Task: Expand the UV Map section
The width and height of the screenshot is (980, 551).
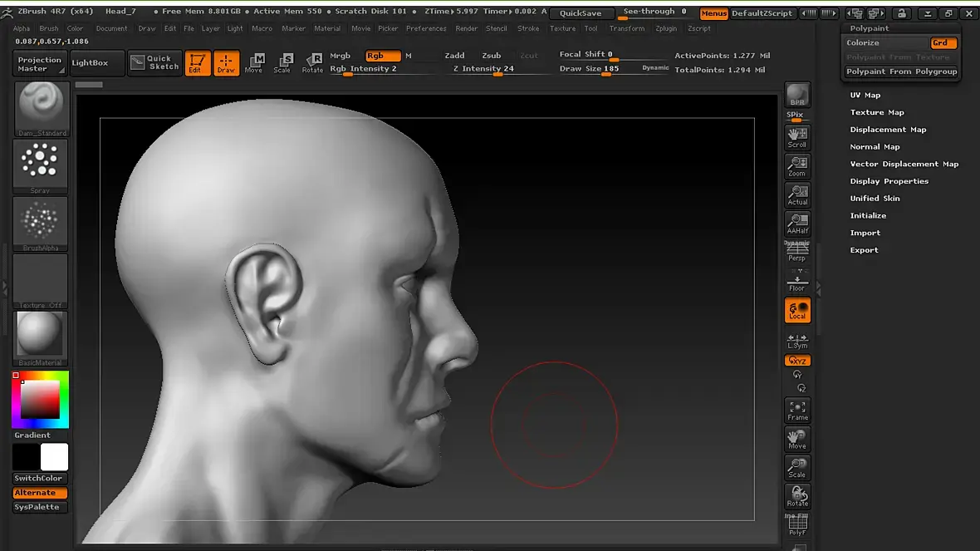Action: tap(865, 95)
